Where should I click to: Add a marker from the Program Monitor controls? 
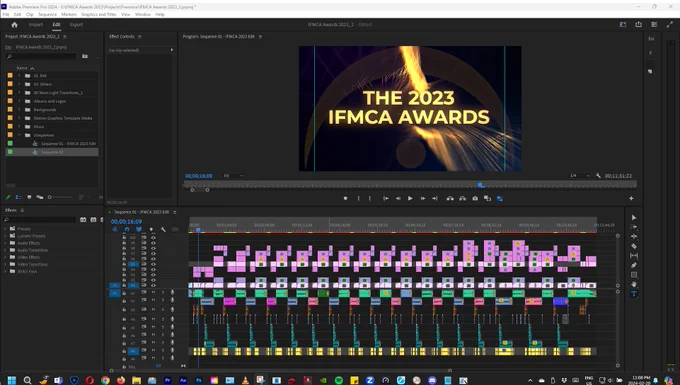tap(345, 199)
